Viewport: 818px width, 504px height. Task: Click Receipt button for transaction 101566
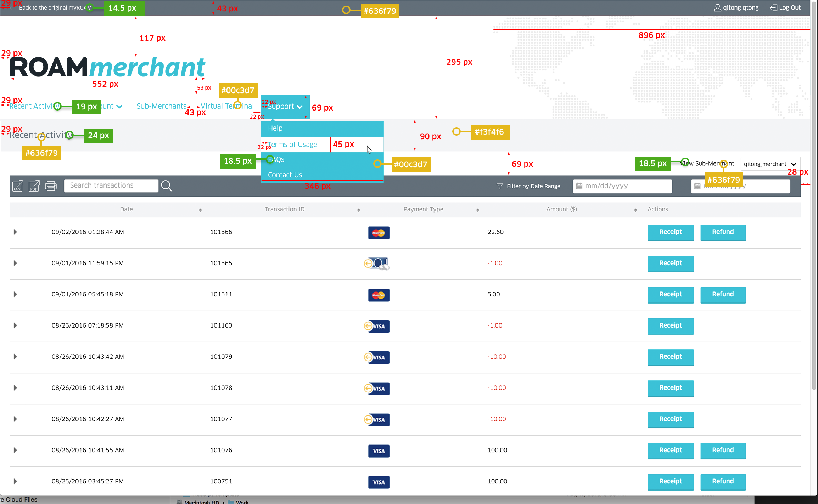point(671,232)
